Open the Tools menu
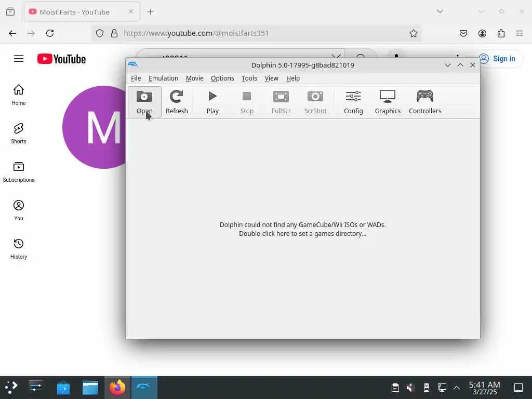 click(x=249, y=78)
